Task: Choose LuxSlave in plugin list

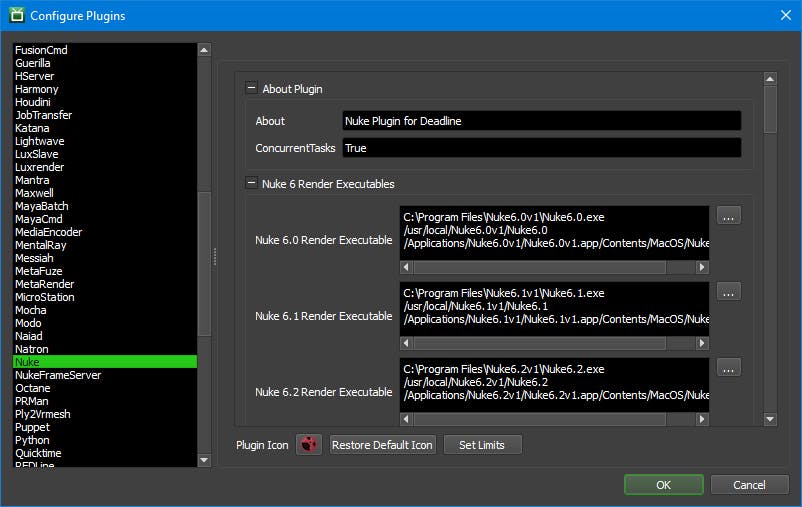Action: (105, 154)
